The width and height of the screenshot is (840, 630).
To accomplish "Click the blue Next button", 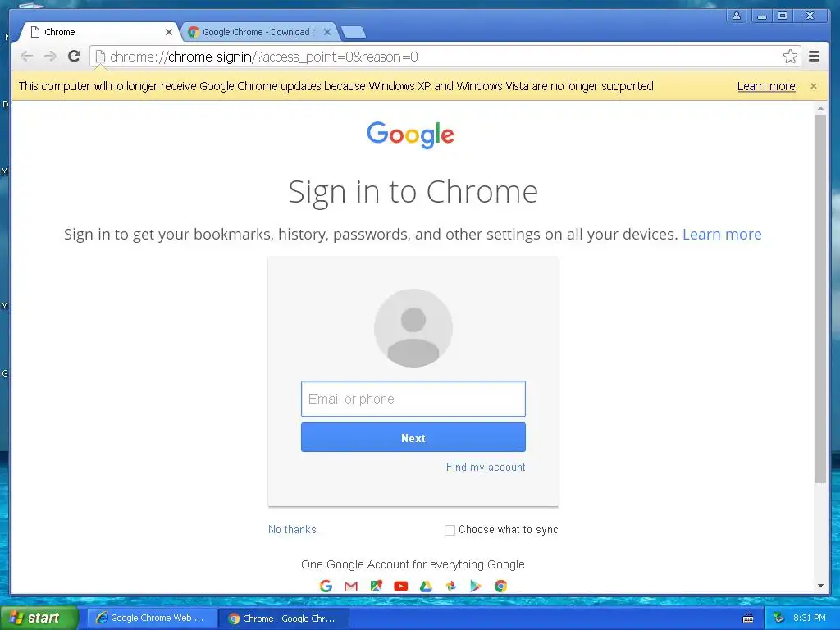I will (413, 438).
